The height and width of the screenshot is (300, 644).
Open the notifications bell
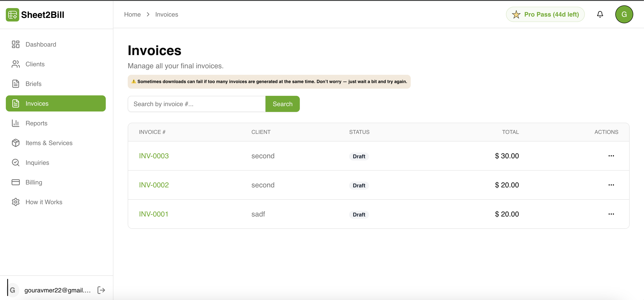(x=600, y=14)
